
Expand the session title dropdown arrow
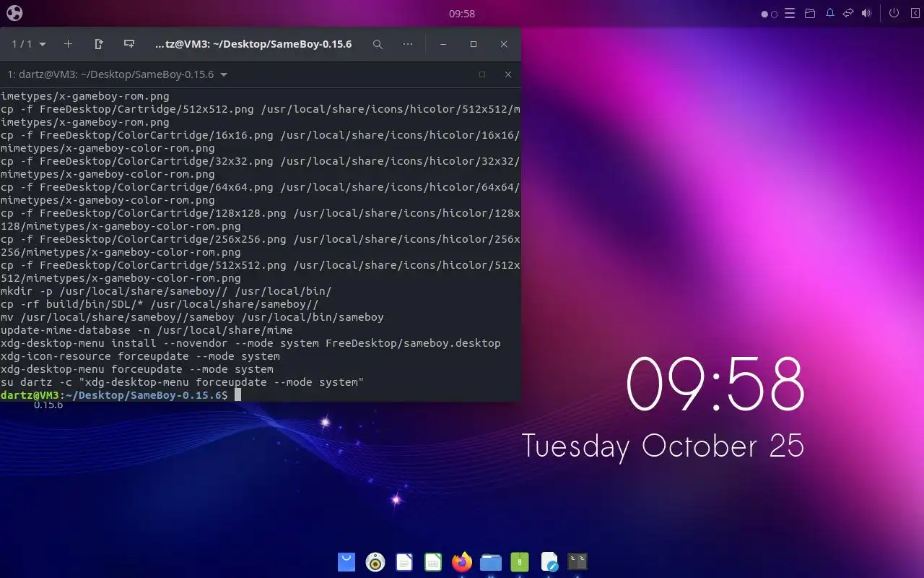[x=224, y=74]
